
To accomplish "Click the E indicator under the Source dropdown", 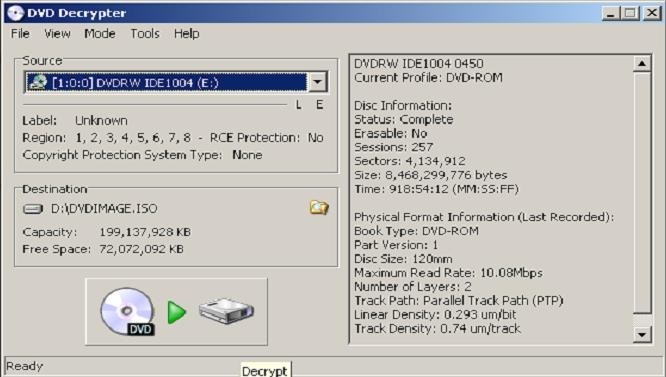I will [x=319, y=105].
